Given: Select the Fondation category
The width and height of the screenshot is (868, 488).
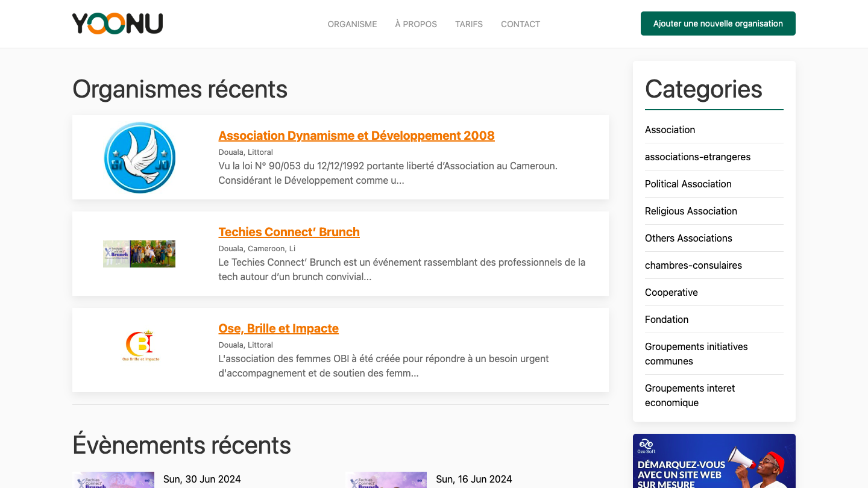Looking at the screenshot, I should pyautogui.click(x=666, y=319).
